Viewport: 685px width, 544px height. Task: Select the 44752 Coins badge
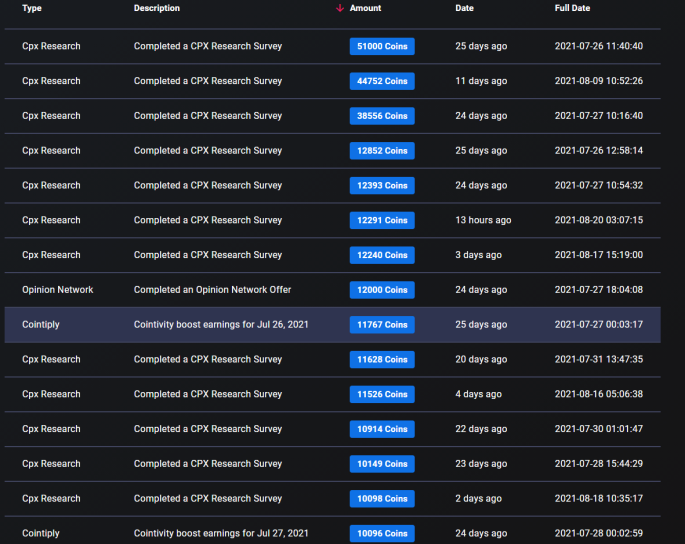click(x=382, y=81)
